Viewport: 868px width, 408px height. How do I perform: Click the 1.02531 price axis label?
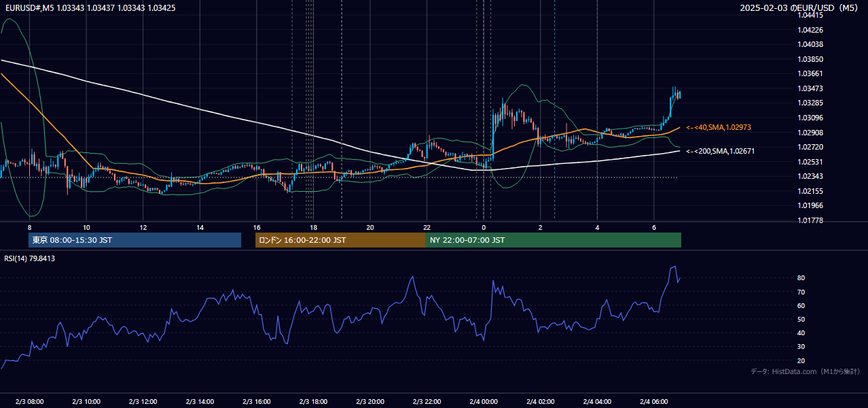tap(810, 162)
